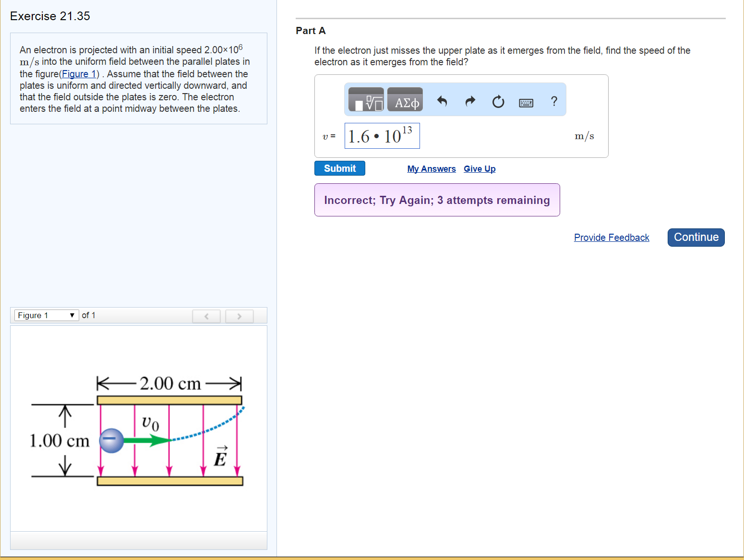The height and width of the screenshot is (560, 744).
Task: Open equation editor help via the question mark
Action: (554, 101)
